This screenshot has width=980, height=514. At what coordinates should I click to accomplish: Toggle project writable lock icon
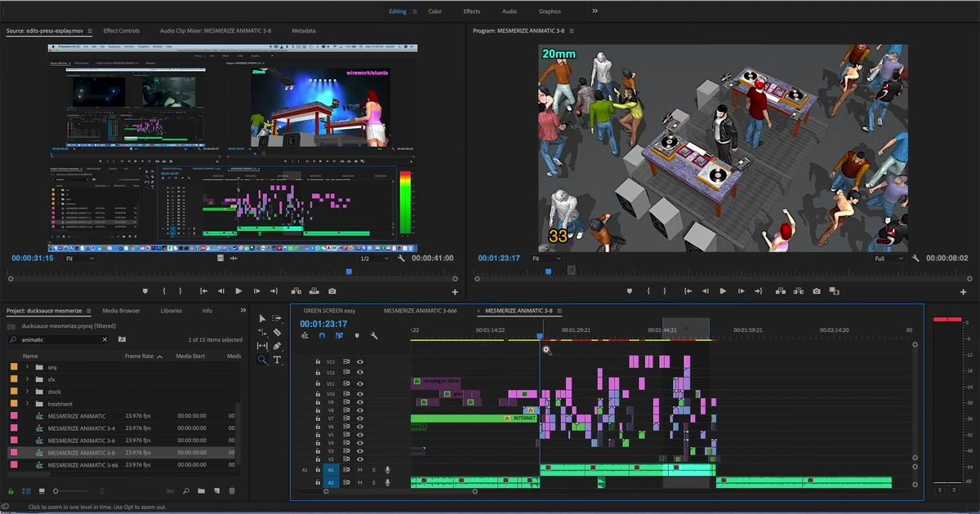point(11,491)
